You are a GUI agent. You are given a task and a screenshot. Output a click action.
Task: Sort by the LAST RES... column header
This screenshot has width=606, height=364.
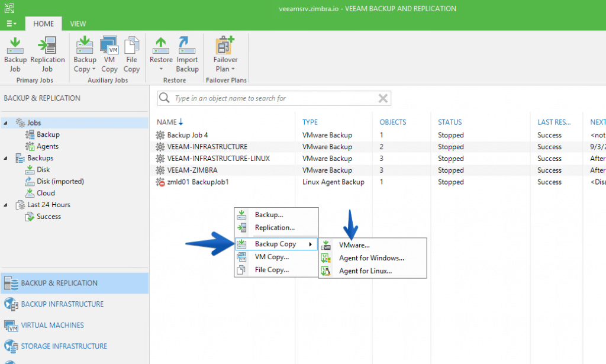[x=554, y=122]
